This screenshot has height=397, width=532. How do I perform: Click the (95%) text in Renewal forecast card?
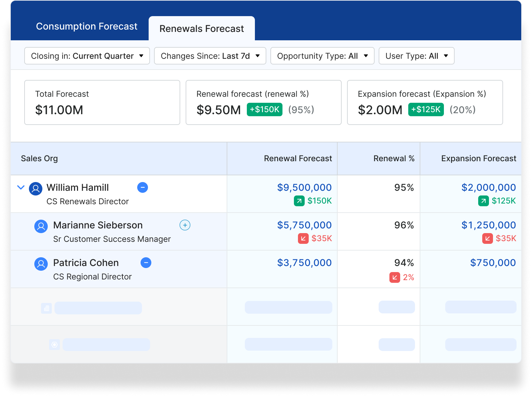(x=301, y=110)
